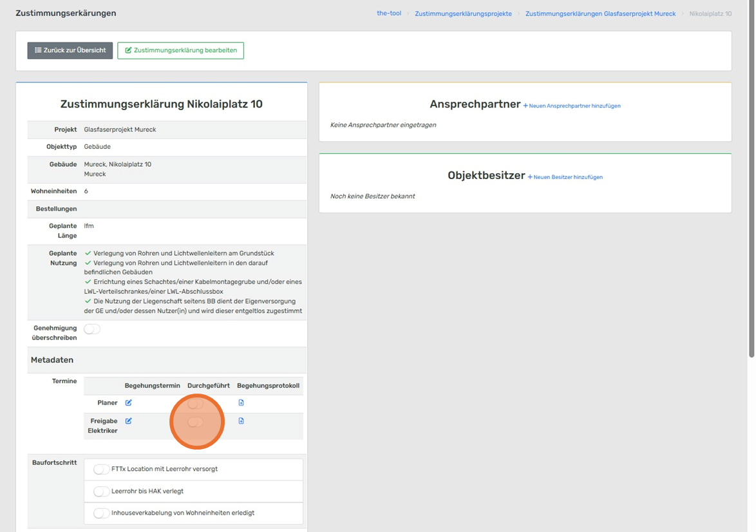This screenshot has width=756, height=532.
Task: Edit Planer Begehungstermin pencil icon
Action: point(128,403)
